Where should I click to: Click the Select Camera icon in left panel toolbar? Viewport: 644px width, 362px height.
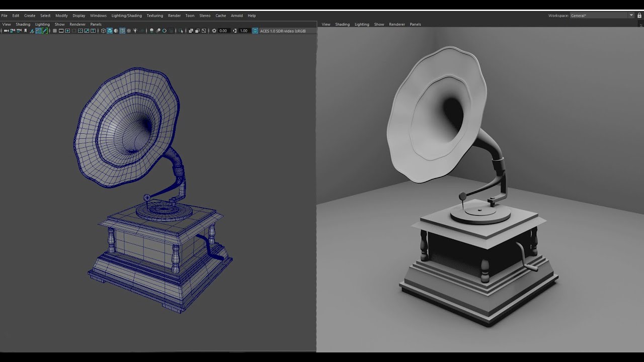(6, 31)
